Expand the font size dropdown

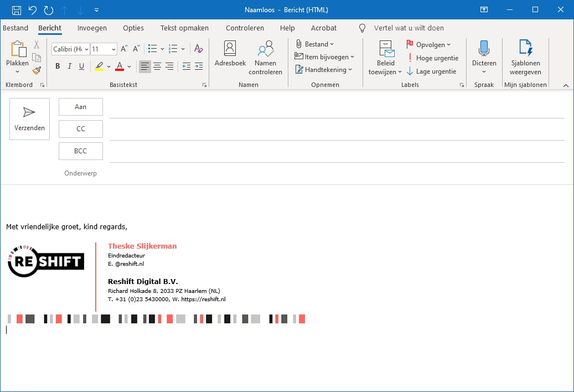click(x=113, y=49)
